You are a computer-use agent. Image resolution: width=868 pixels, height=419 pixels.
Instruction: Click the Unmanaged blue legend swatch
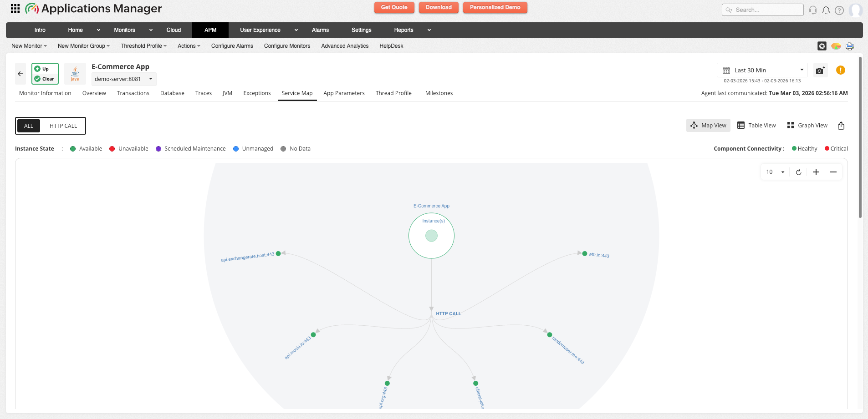(236, 149)
